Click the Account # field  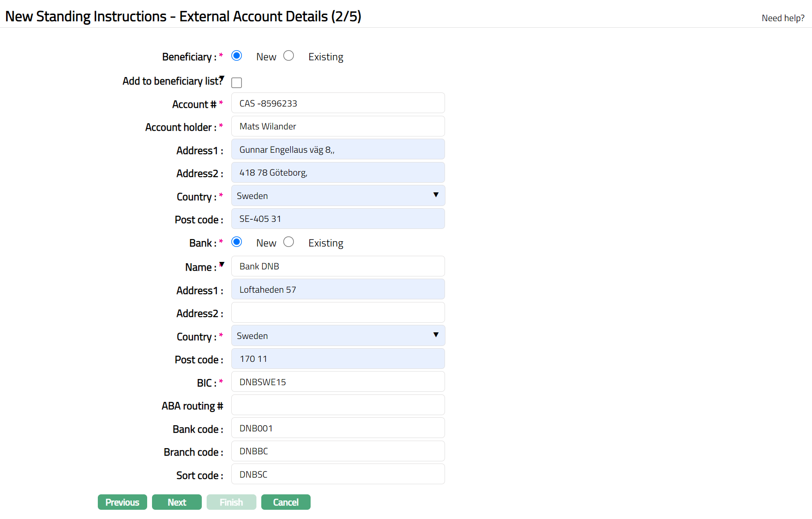coord(338,103)
